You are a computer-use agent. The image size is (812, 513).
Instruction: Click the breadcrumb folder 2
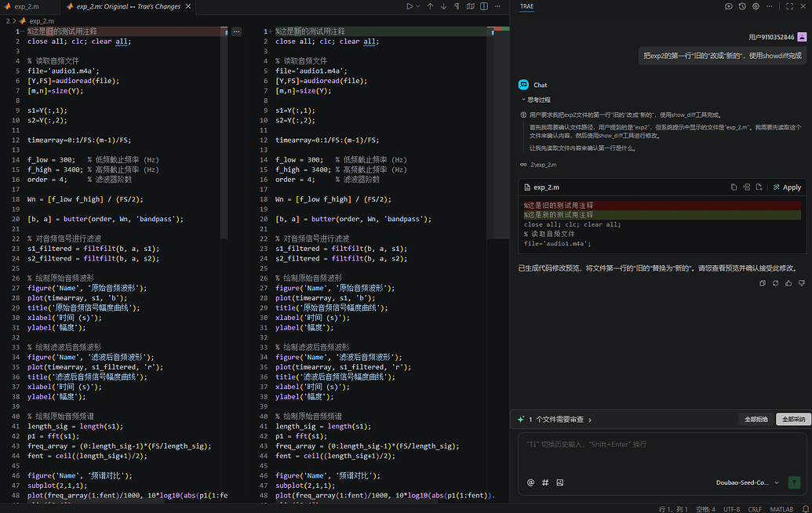8,21
